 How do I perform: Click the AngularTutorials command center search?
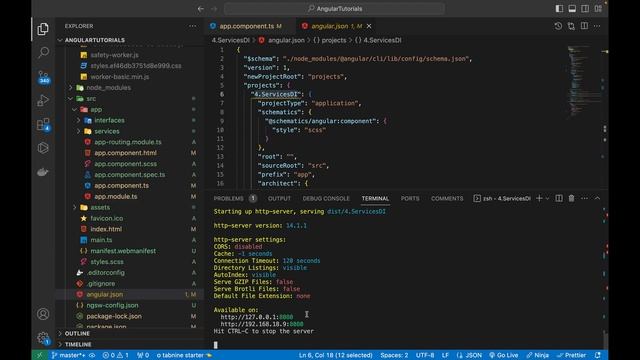pyautogui.click(x=334, y=9)
